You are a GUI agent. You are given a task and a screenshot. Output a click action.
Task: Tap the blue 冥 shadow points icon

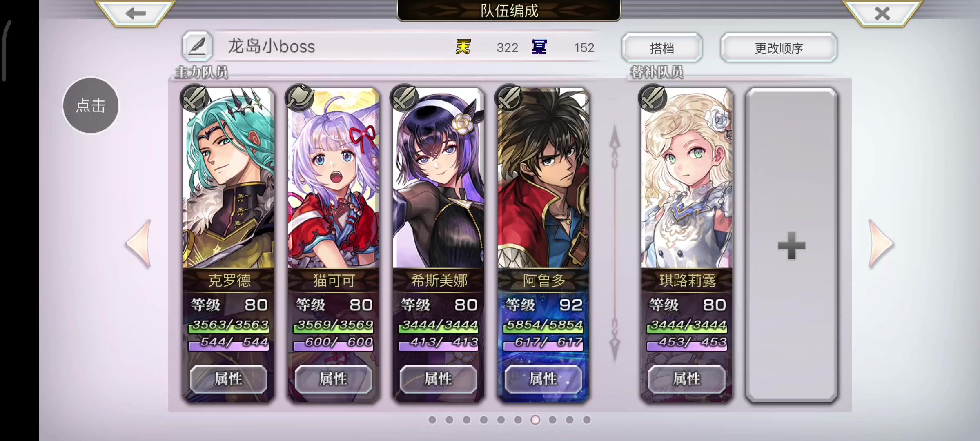coord(539,47)
